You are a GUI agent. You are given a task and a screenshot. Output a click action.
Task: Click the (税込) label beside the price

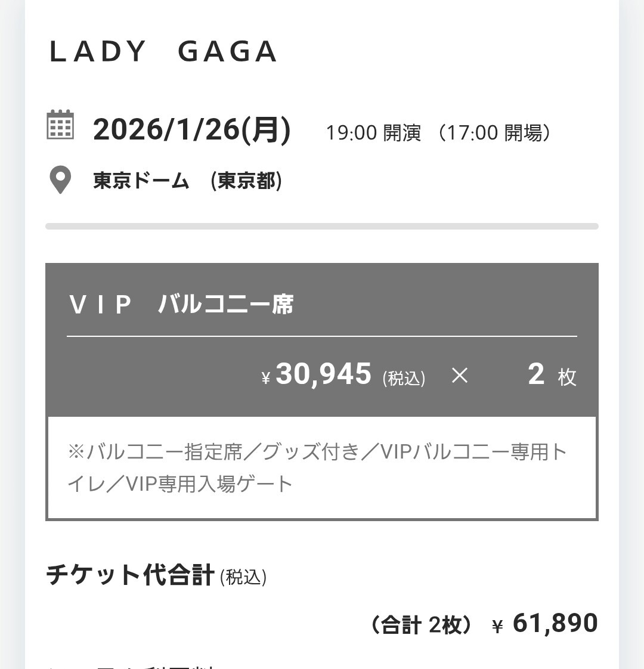tap(404, 378)
